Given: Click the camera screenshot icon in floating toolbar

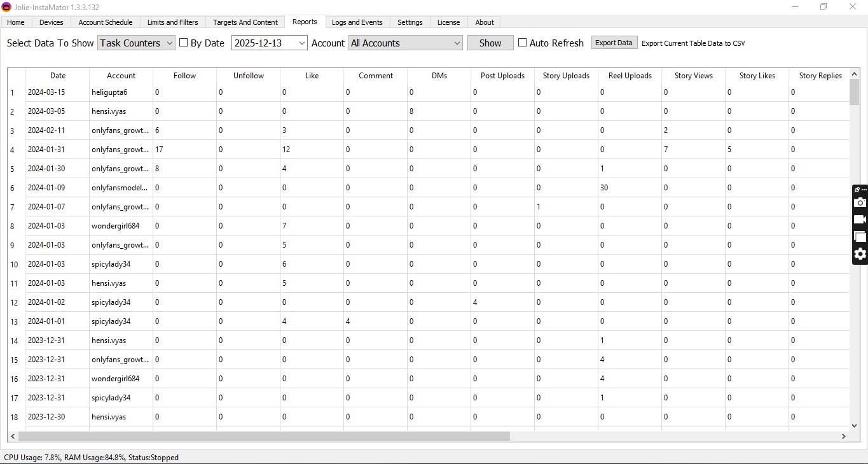Looking at the screenshot, I should coord(860,202).
